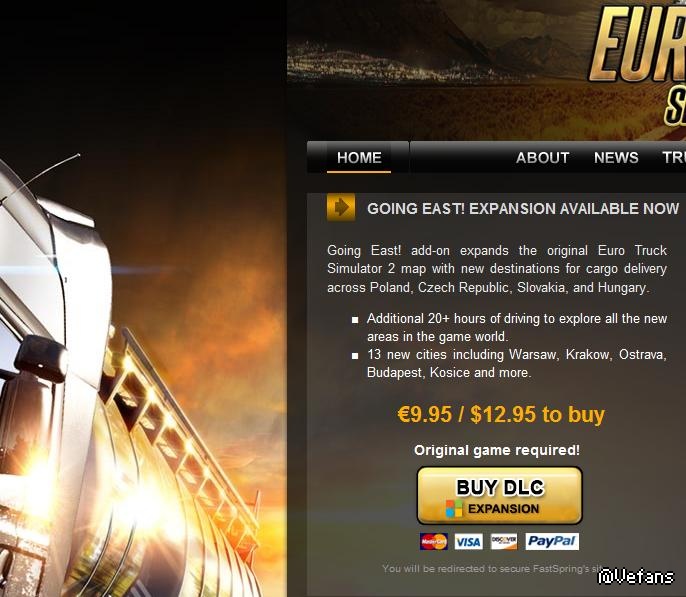Open the HOME tab
The width and height of the screenshot is (686, 597).
(x=359, y=157)
